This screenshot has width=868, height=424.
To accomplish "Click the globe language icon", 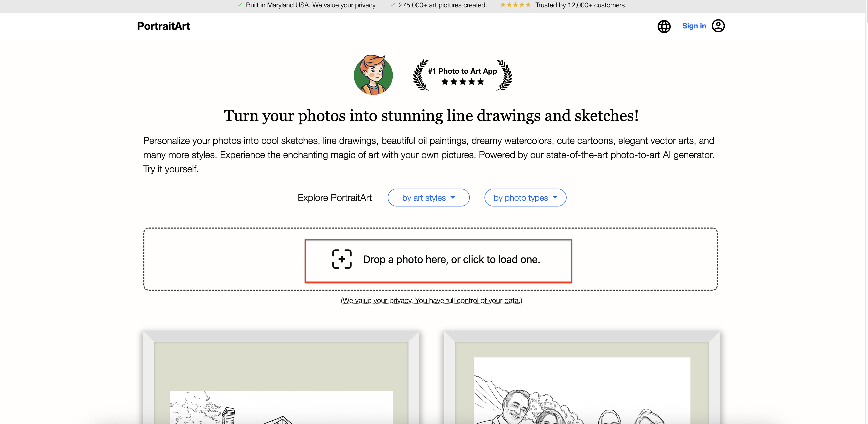I will [664, 26].
